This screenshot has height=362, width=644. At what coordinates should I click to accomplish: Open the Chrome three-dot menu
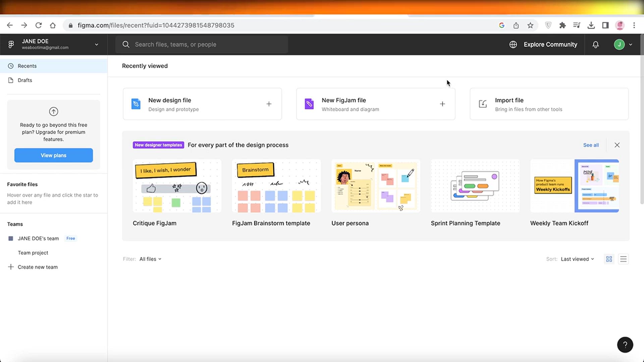(x=634, y=25)
